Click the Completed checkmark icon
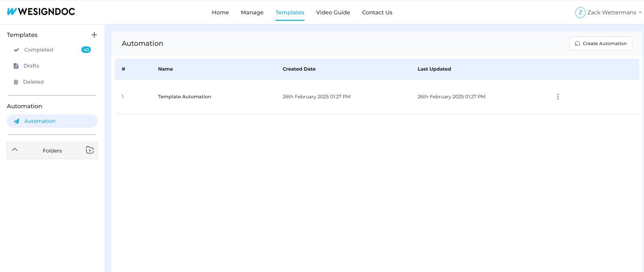644x272 pixels. point(16,50)
